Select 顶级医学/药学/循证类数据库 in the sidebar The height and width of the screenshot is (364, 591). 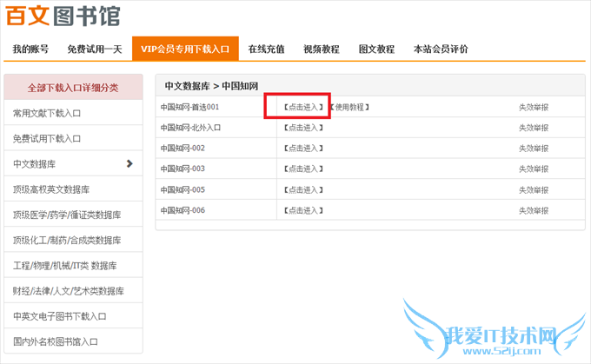(73, 215)
